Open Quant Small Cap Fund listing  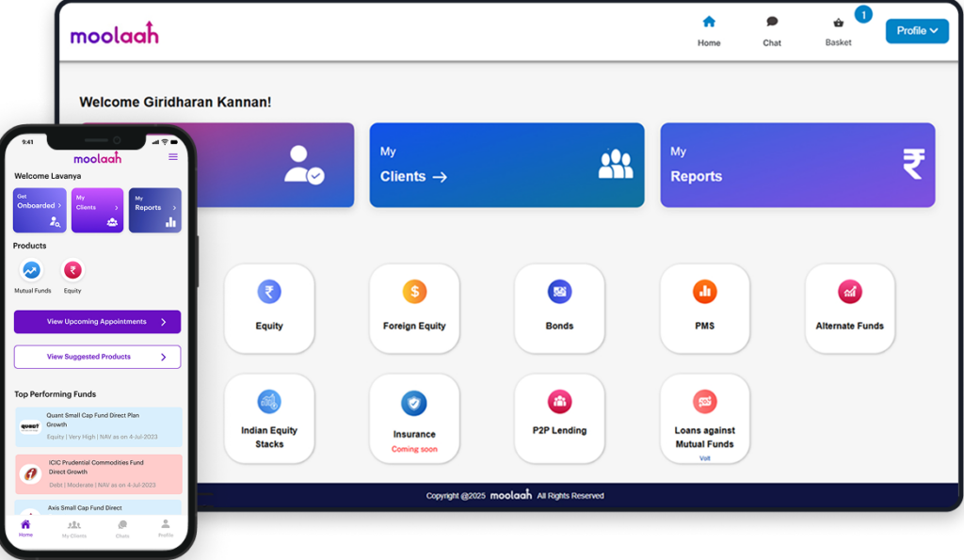[98, 426]
